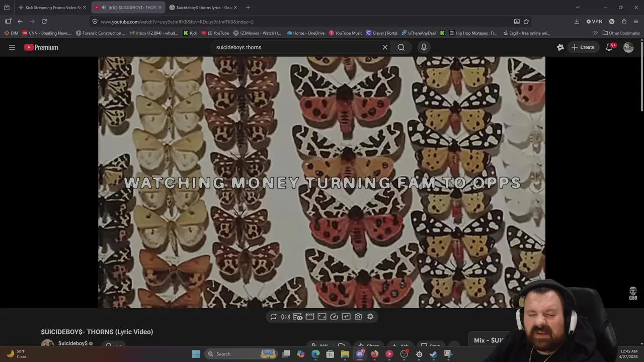Image resolution: width=644 pixels, height=362 pixels.
Task: Toggle the resize-player frame icon
Action: point(322,317)
